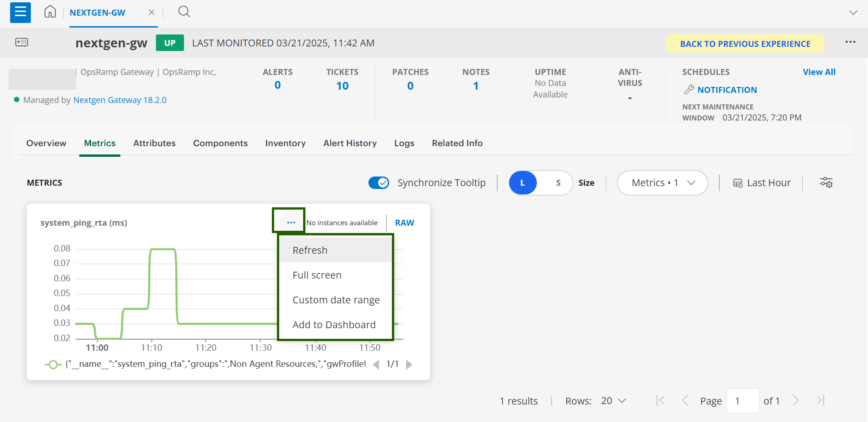Open the hamburger main menu

(x=20, y=12)
